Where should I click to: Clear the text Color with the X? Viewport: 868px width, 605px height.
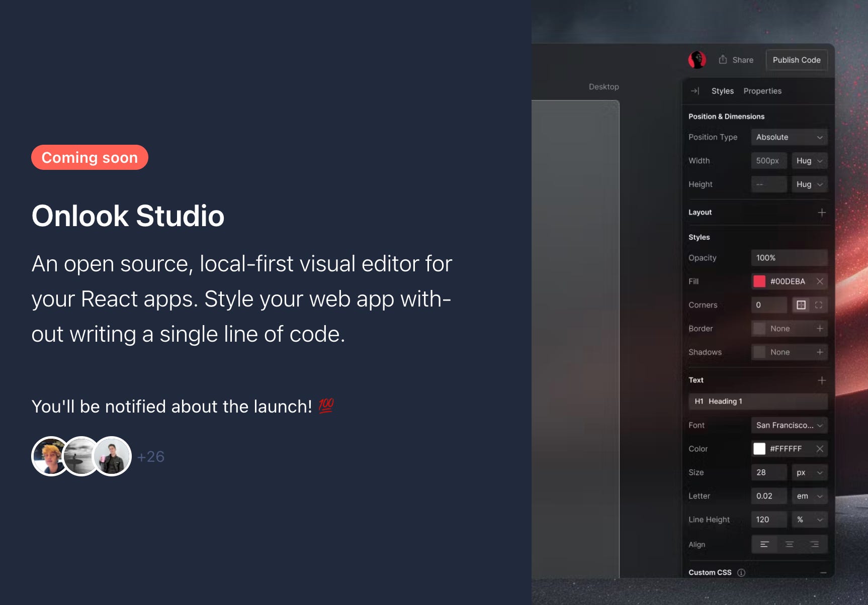point(820,449)
